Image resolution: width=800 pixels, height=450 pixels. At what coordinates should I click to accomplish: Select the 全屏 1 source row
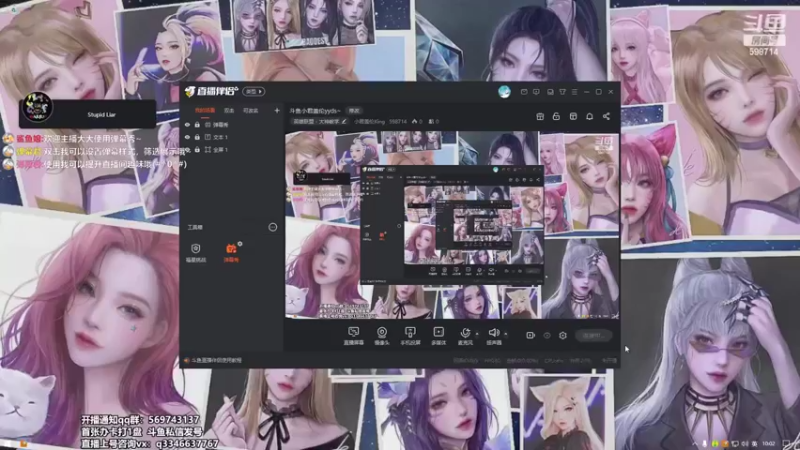click(x=232, y=150)
